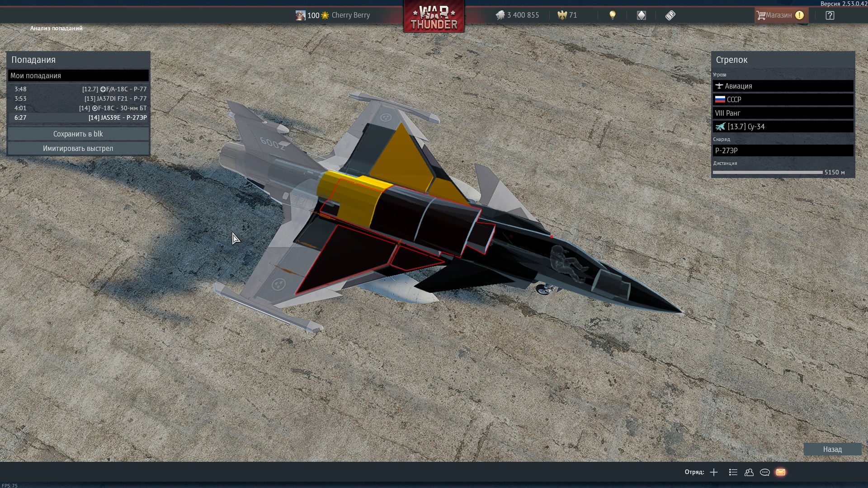868x488 pixels.
Task: Open the Battle Pass BP icon
Action: 670,15
